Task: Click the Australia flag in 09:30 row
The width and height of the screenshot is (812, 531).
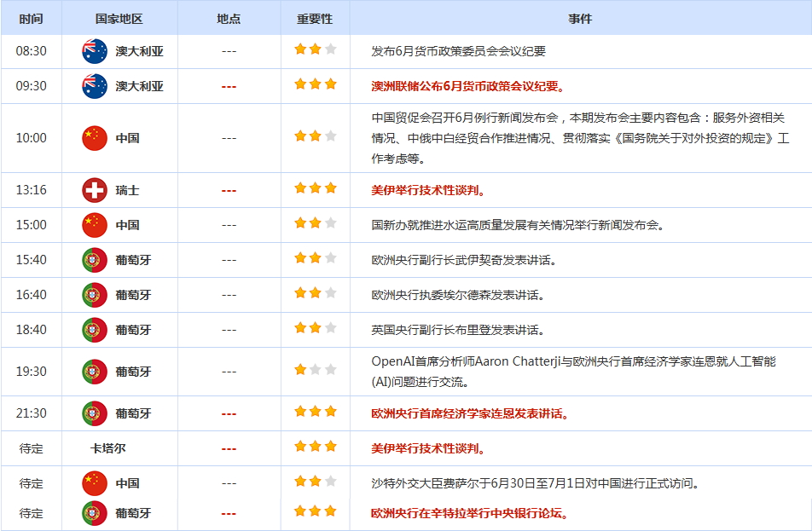Action: point(95,86)
